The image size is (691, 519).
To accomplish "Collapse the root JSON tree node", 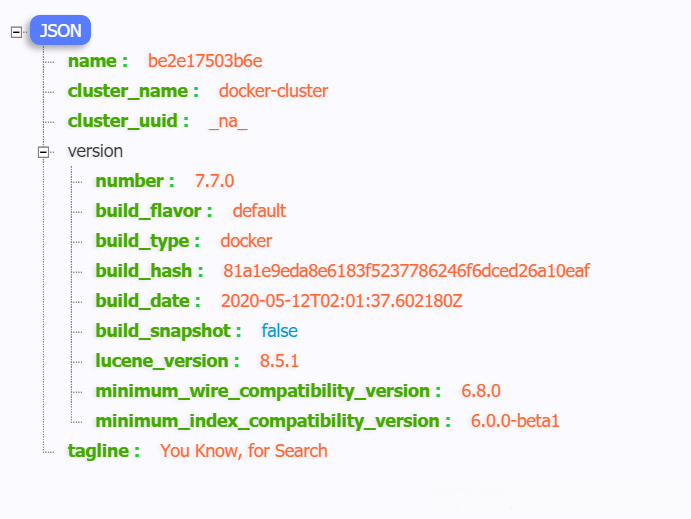I will pyautogui.click(x=15, y=32).
